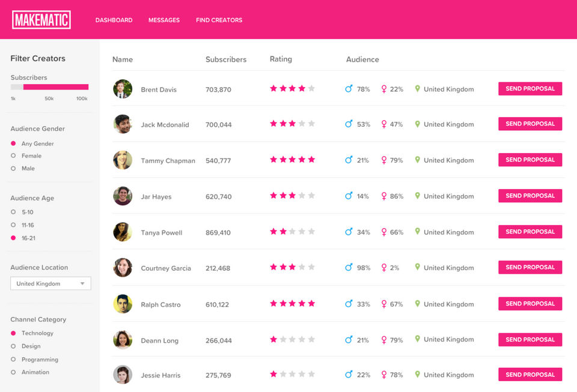Click the Subscribers range slider

(x=49, y=87)
